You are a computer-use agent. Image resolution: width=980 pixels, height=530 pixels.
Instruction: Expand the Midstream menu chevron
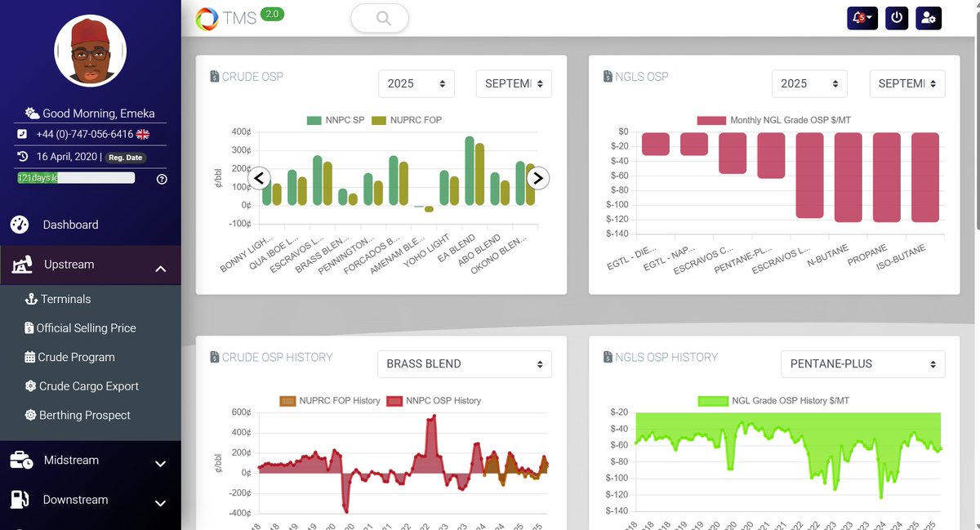coord(160,464)
